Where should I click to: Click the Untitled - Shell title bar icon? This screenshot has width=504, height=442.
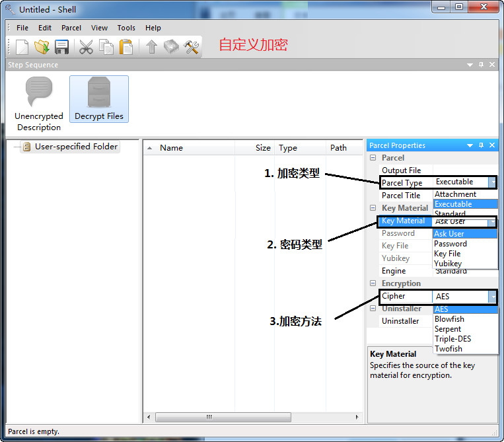[x=10, y=9]
